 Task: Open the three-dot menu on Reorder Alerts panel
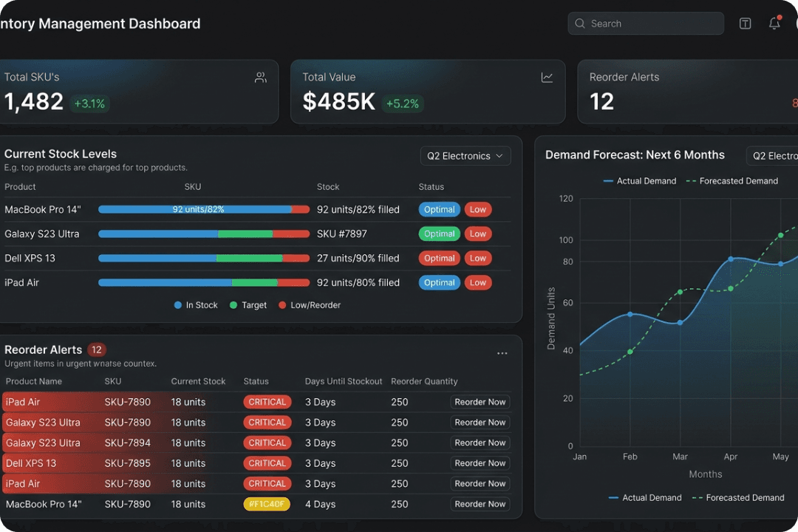[x=502, y=353]
